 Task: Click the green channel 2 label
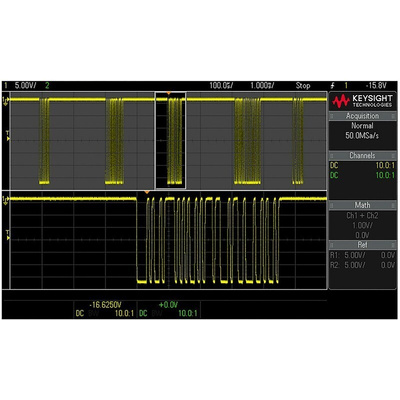point(47,86)
